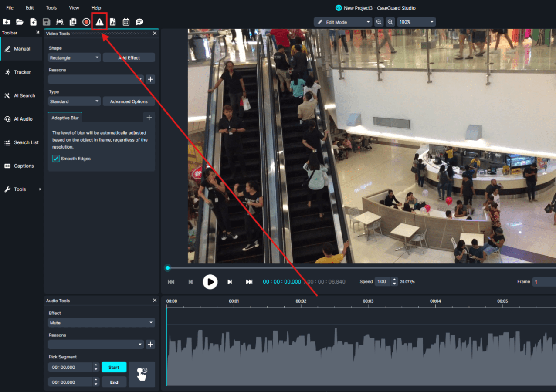Viewport: 556px width, 392px height.
Task: Click the Frame number input field
Action: (544, 282)
